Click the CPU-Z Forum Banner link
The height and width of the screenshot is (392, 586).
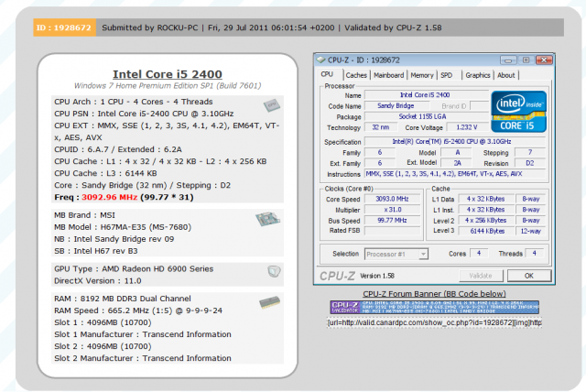[x=434, y=294]
